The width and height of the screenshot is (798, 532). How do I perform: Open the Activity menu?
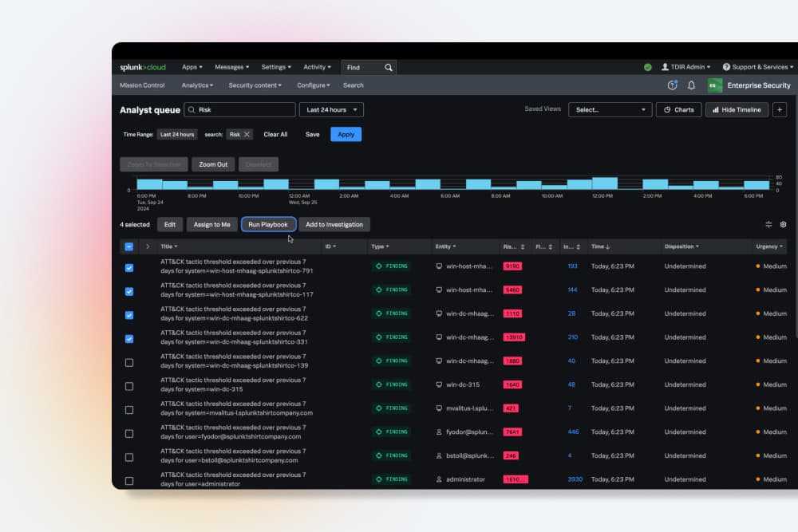pos(317,67)
